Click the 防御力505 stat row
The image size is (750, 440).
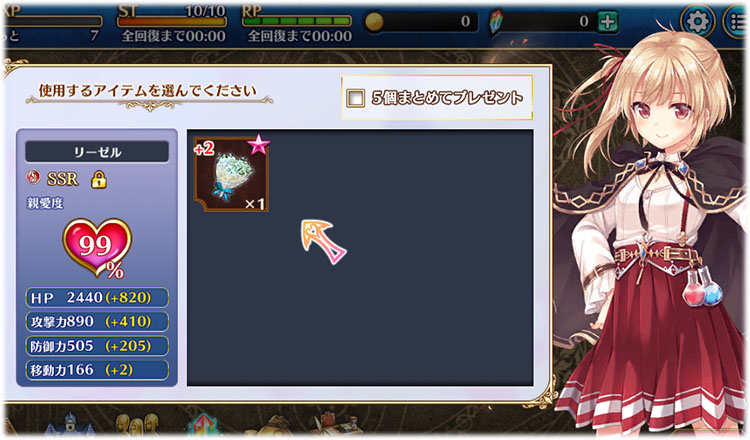point(97,346)
